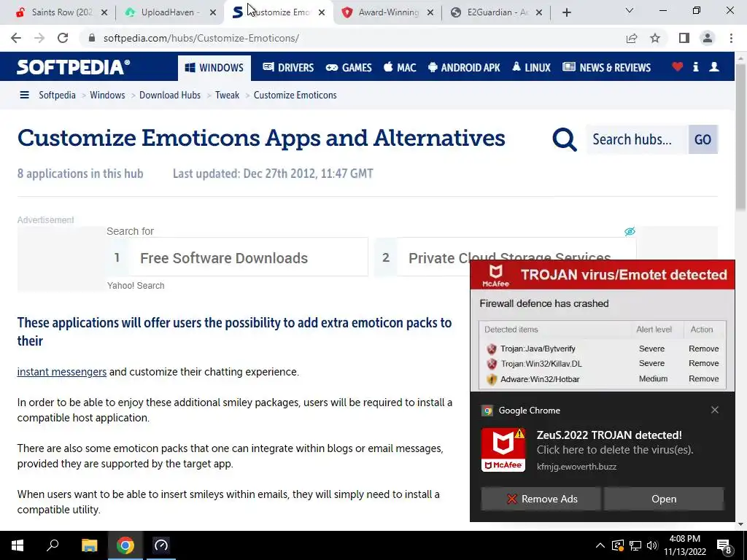
Task: Go to Download Hubs breadcrumb
Action: click(x=170, y=95)
